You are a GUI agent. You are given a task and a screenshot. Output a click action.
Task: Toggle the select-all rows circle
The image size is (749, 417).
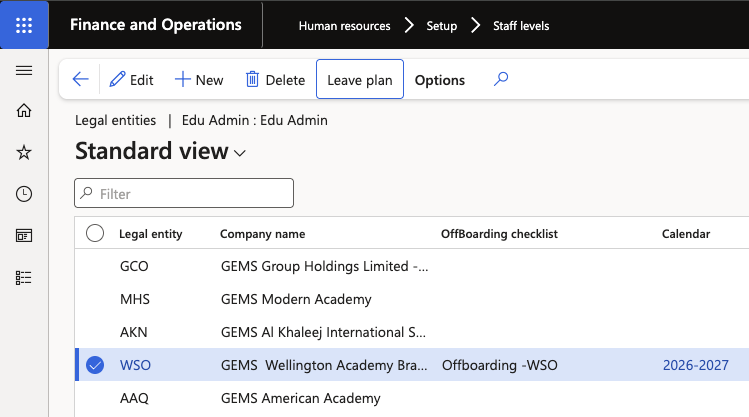tap(95, 234)
